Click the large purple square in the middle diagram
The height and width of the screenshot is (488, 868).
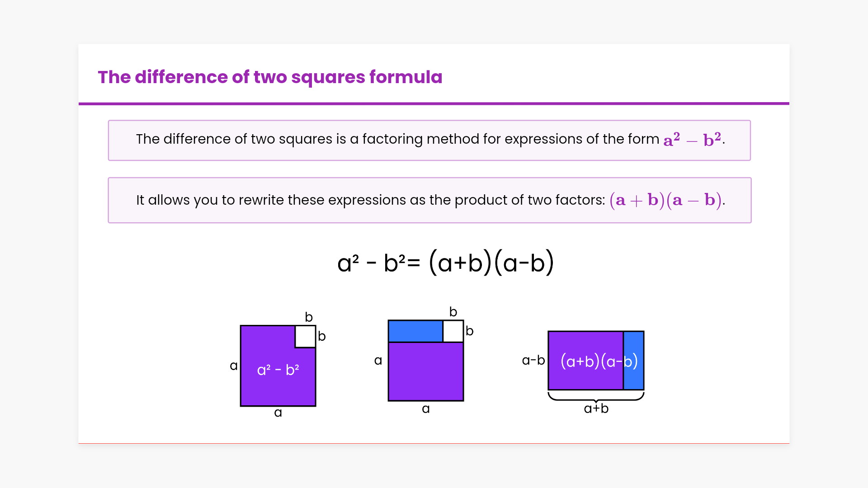tap(425, 371)
